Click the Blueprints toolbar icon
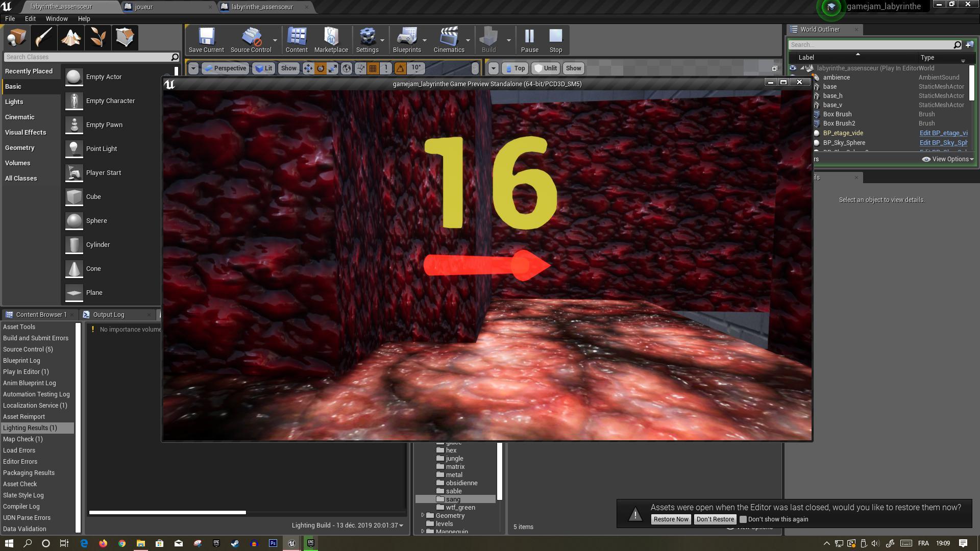This screenshot has height=551, width=980. pos(407,40)
